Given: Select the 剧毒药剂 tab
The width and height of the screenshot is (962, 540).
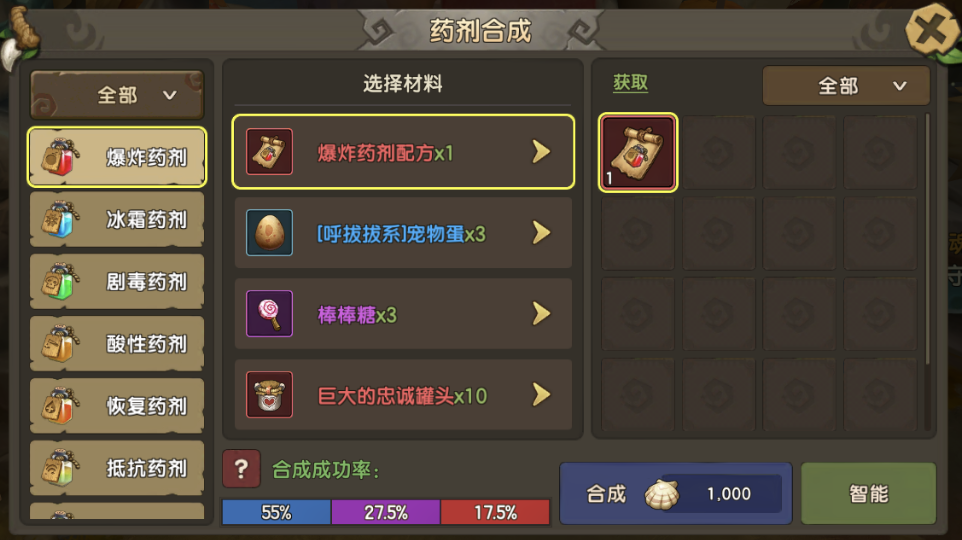Looking at the screenshot, I should 117,282.
